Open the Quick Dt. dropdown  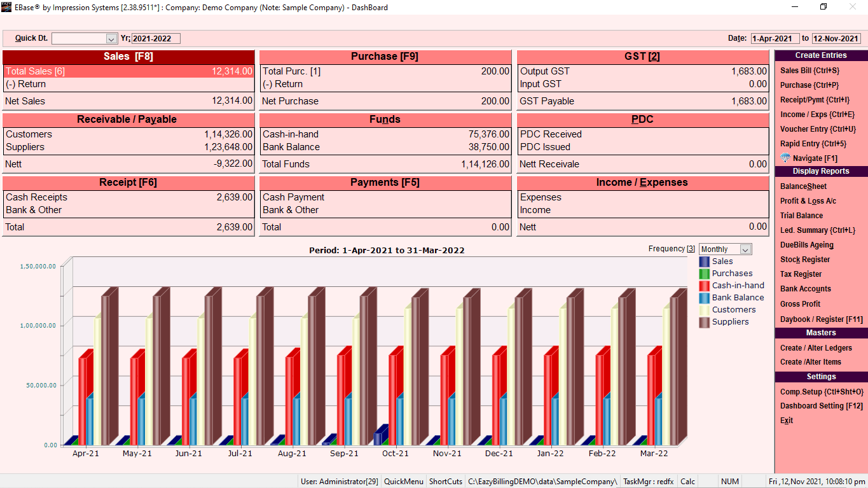[x=111, y=39]
